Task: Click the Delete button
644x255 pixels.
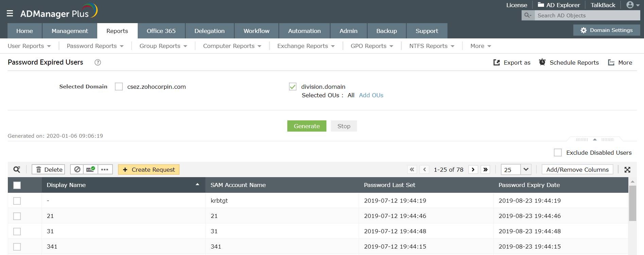Action: tap(48, 169)
